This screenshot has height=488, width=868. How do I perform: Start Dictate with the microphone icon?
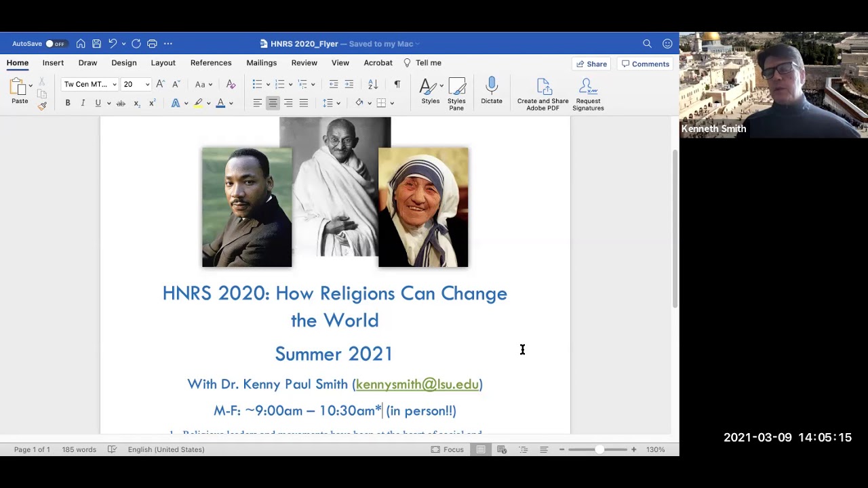[x=492, y=91]
